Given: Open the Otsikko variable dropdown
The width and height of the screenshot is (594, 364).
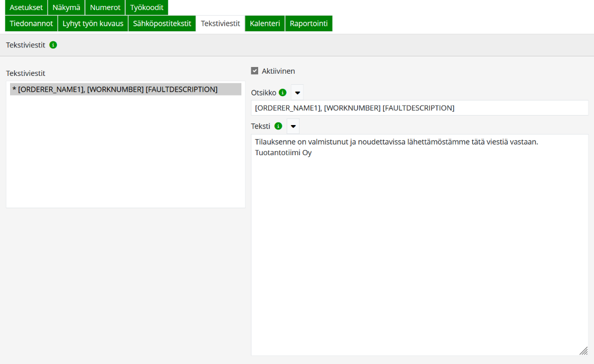Looking at the screenshot, I should tap(298, 93).
